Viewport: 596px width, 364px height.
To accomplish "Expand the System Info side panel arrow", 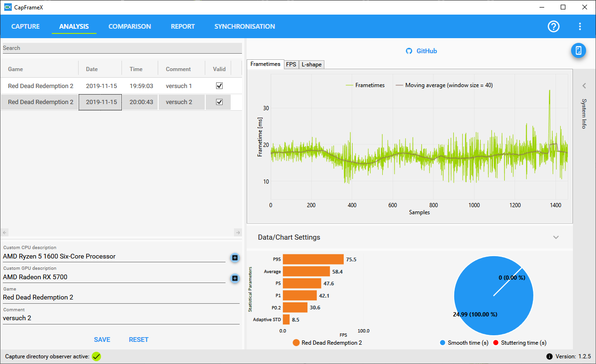I will 584,86.
